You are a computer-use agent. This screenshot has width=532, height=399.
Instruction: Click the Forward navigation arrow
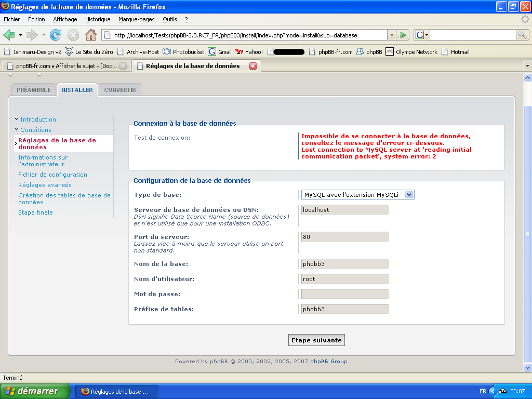coord(32,35)
